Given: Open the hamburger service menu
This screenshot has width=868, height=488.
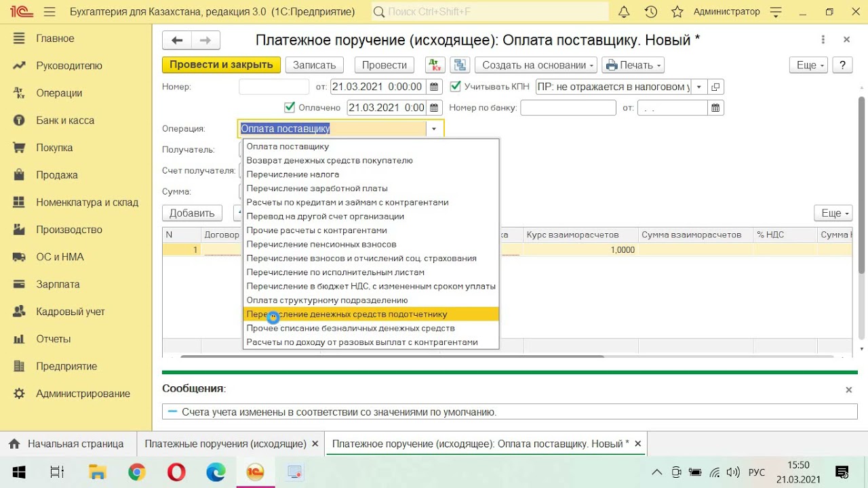Looking at the screenshot, I should pos(50,12).
